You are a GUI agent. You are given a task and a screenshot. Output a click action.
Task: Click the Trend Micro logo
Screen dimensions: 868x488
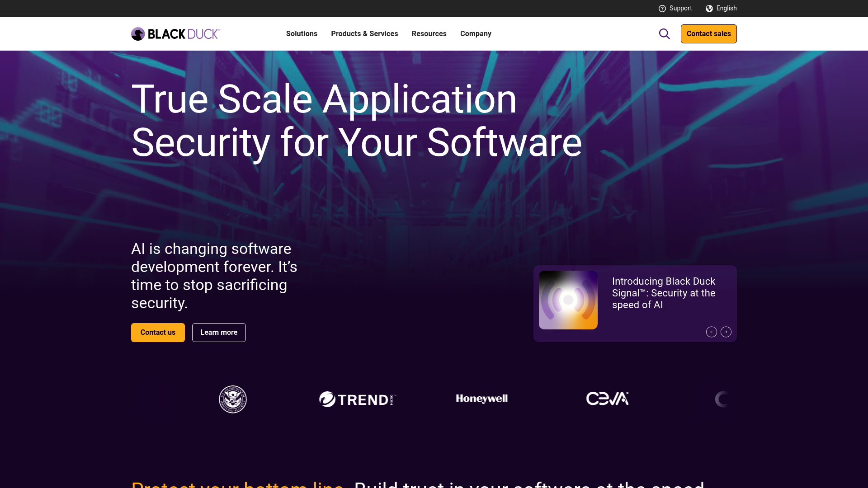(x=358, y=399)
